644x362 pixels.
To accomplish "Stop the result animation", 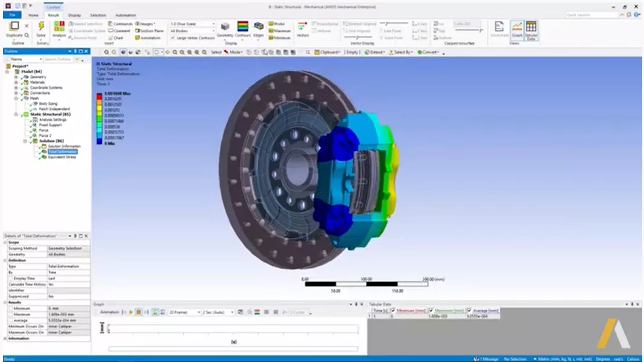I will tap(139, 313).
